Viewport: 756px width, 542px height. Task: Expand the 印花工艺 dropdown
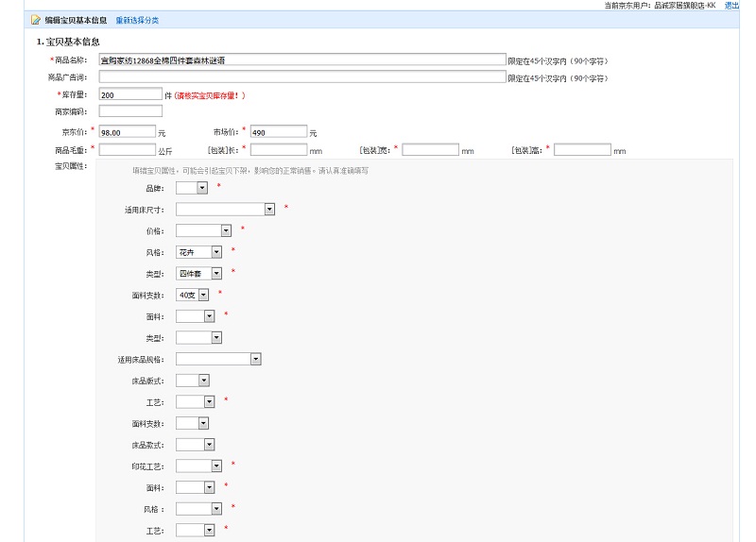[199, 466]
